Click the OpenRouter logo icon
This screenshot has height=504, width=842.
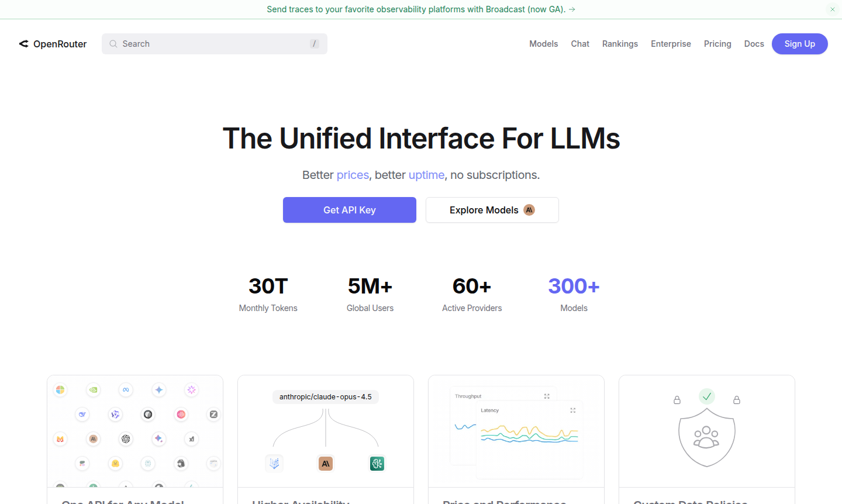[24, 44]
